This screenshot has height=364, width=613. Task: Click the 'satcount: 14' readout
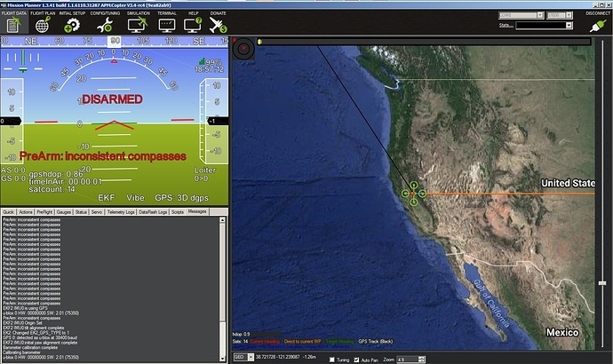52,189
